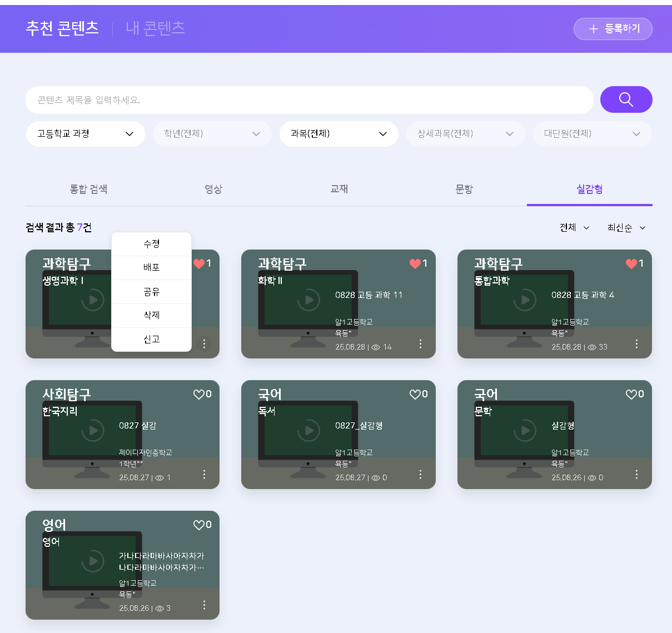Viewport: 672px width, 633px height.
Task: Switch to the 영상 tab
Action: (x=213, y=190)
